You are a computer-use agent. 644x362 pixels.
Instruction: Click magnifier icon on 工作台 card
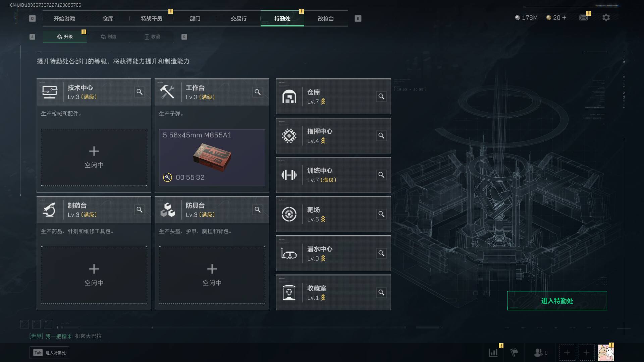pyautogui.click(x=258, y=92)
